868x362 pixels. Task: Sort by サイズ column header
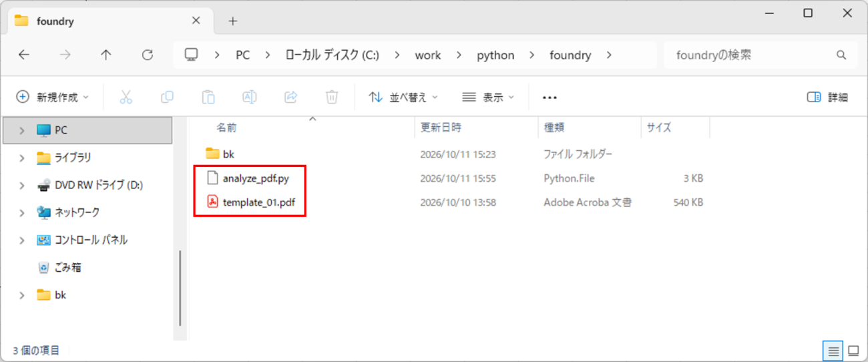tap(658, 127)
